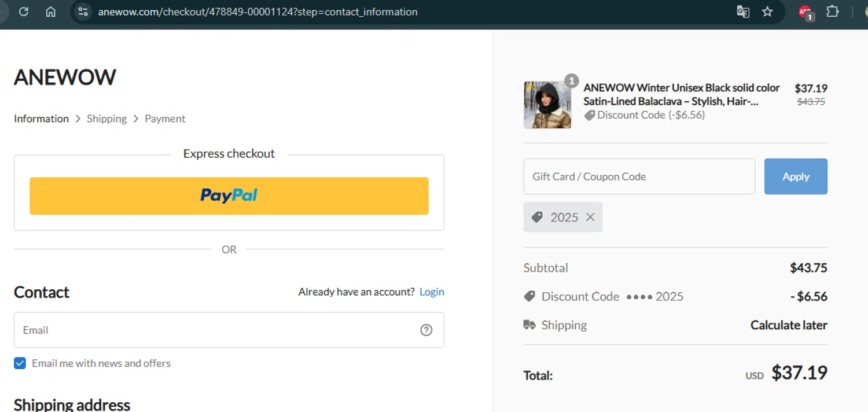Click the Discount Code tag icon in summary
Screen dimensions: 868x412
point(529,296)
